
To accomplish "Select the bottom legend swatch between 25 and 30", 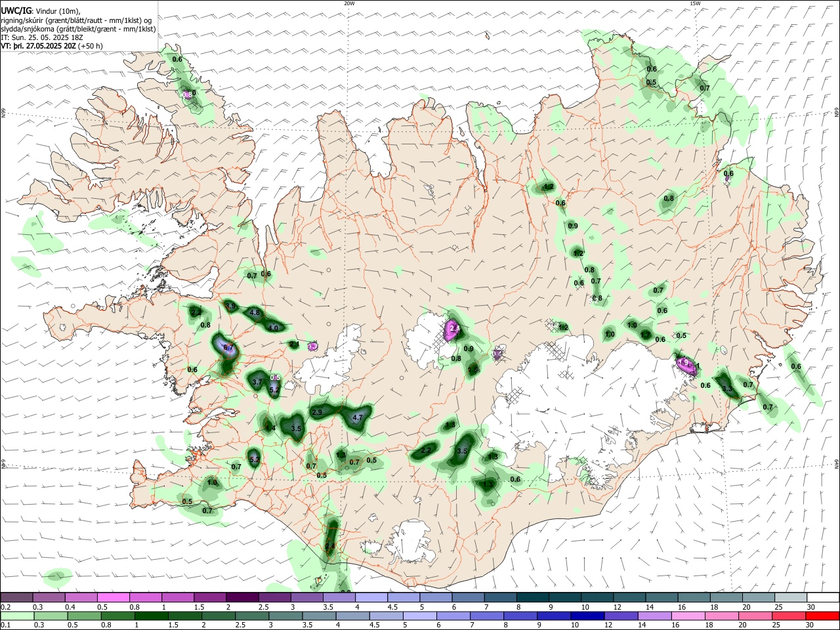I will [x=790, y=616].
